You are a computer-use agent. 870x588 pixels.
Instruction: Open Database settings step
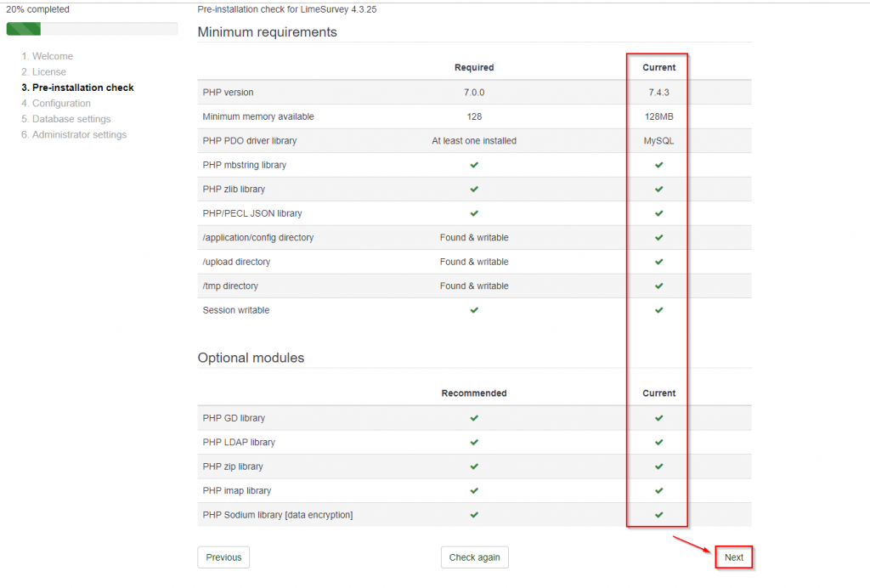[x=66, y=119]
